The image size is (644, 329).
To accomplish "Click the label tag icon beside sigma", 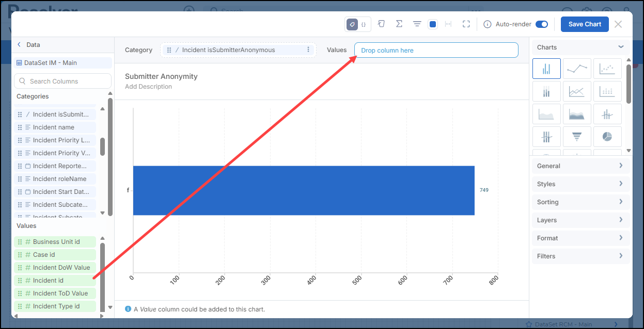I will [381, 24].
